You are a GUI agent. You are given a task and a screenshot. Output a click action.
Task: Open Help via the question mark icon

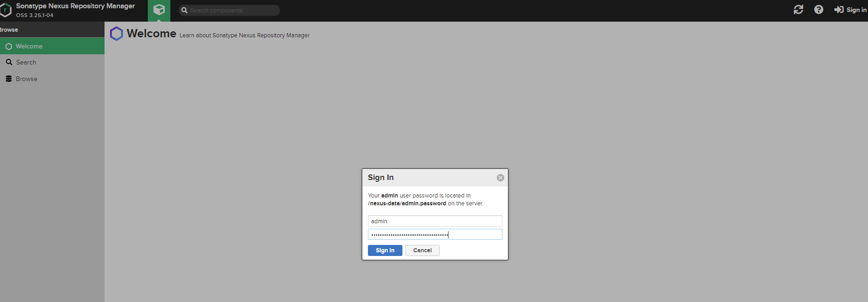818,10
